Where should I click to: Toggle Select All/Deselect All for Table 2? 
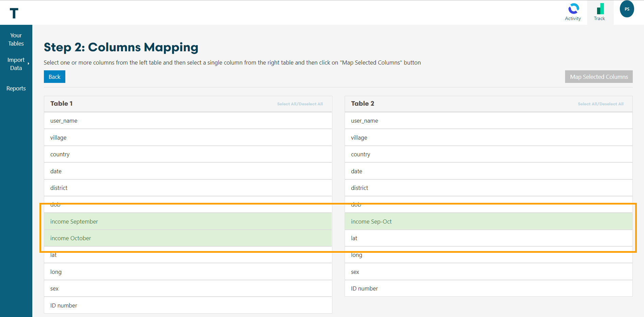(x=600, y=104)
